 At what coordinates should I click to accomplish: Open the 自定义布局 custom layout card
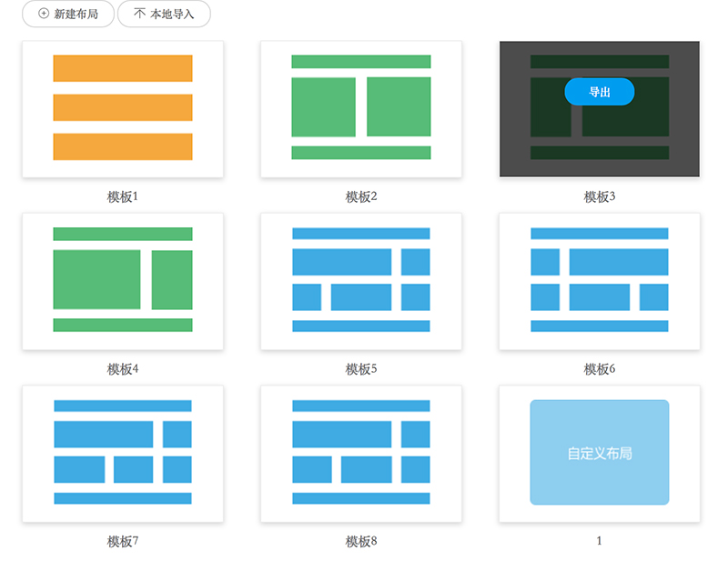pyautogui.click(x=600, y=454)
